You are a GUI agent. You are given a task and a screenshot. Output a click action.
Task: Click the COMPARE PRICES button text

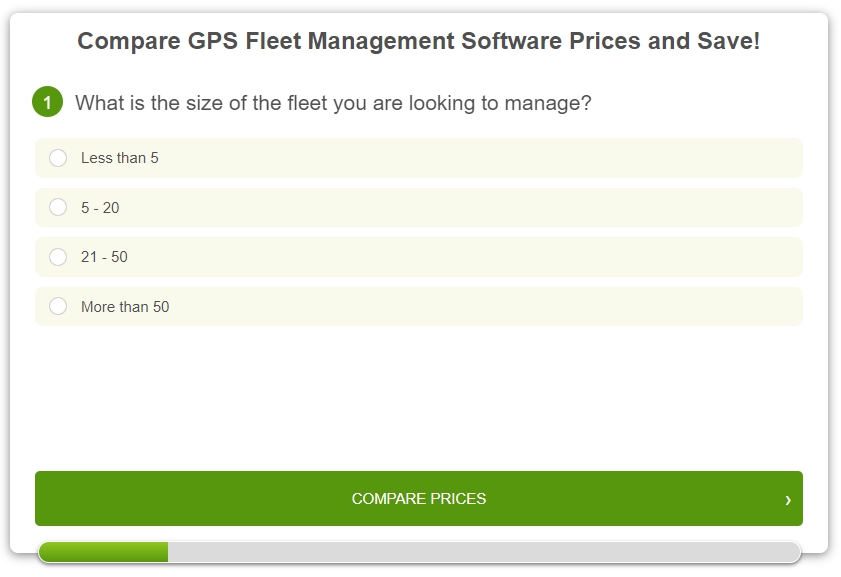419,498
